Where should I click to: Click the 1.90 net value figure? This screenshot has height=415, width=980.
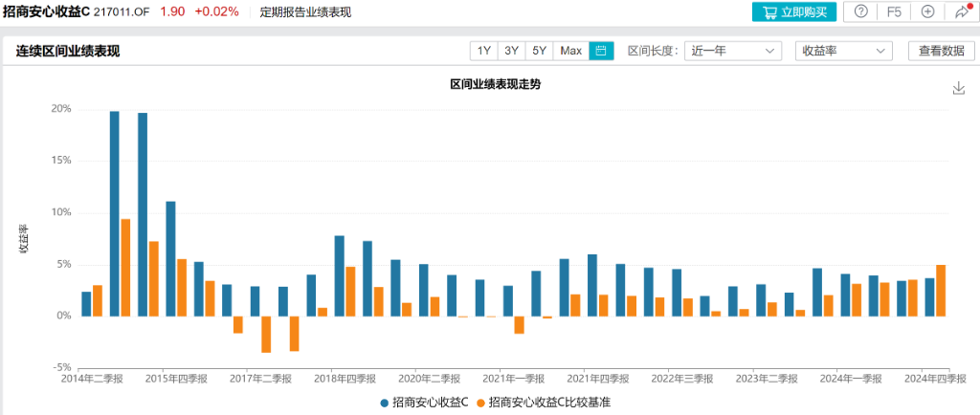coord(172,11)
